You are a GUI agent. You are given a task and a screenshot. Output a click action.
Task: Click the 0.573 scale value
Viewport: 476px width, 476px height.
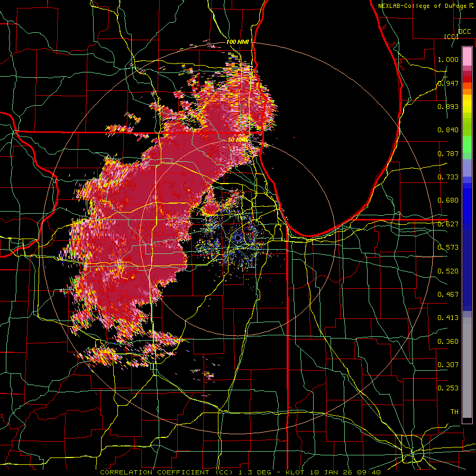(448, 248)
